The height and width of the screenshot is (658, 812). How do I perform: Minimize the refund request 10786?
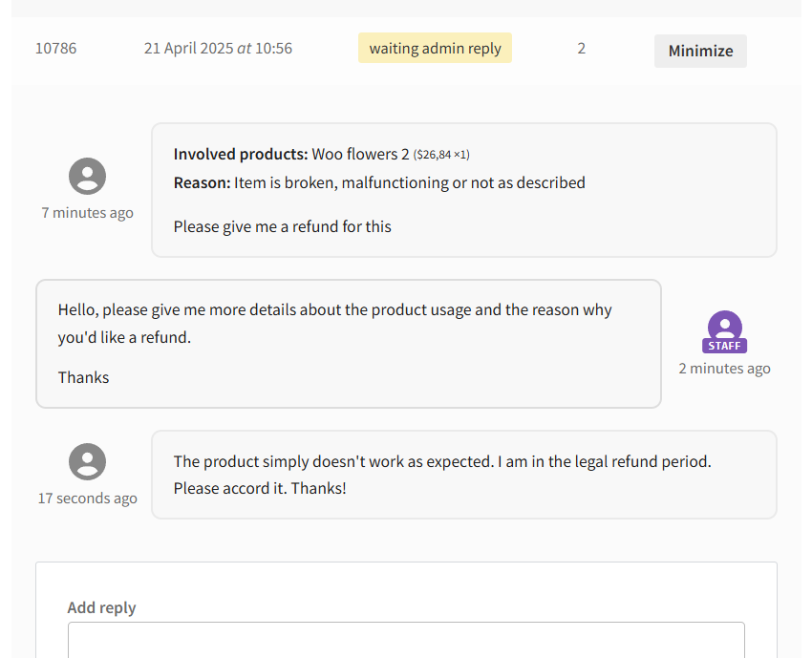(x=700, y=51)
